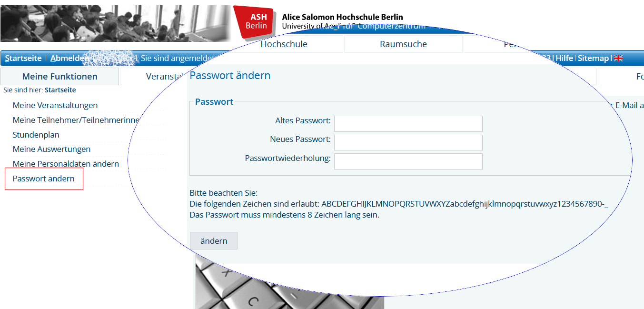
Task: Click the ändern submit button
Action: point(214,241)
